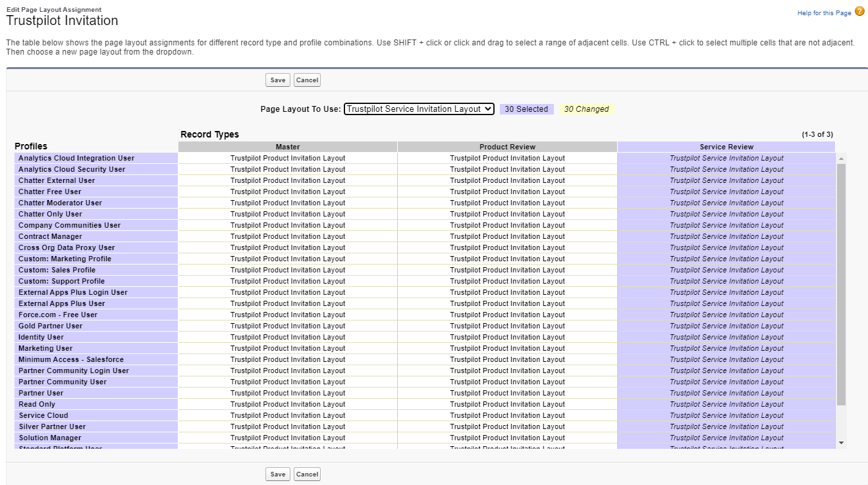The width and height of the screenshot is (868, 485).
Task: Click the Save button at the bottom
Action: [x=277, y=474]
